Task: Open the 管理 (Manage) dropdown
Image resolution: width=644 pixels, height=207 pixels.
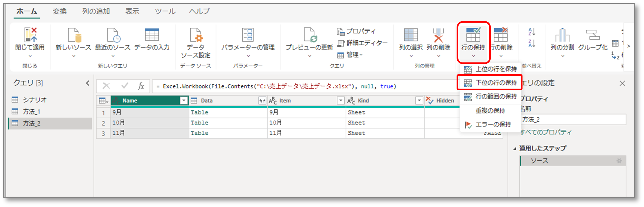Action: (350, 55)
